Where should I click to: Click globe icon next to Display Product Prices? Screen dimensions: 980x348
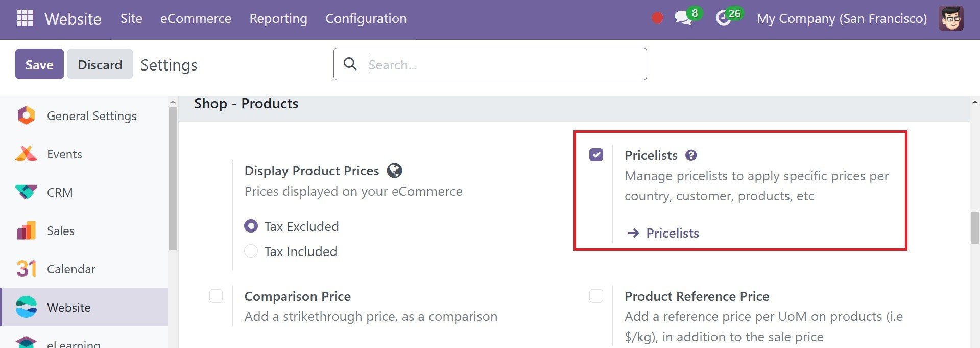pyautogui.click(x=394, y=170)
